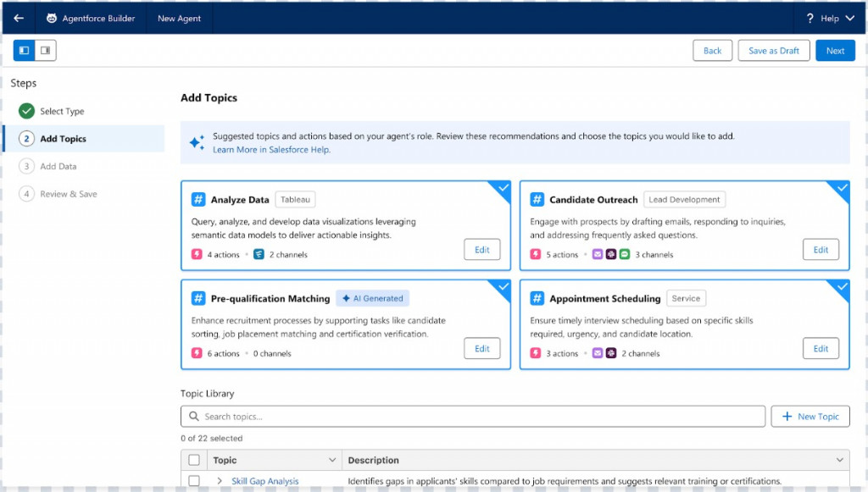The width and height of the screenshot is (868, 492).
Task: Click the Agentforce Builder robot icon
Action: [52, 19]
